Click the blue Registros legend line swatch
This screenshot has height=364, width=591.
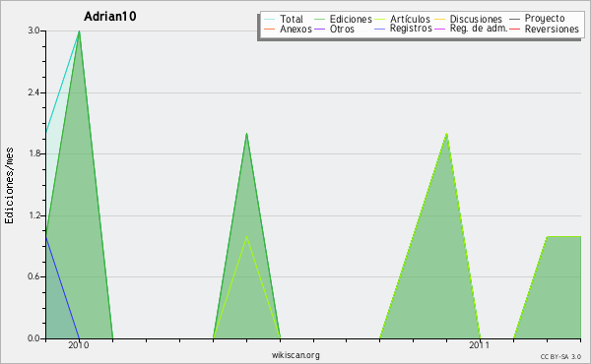tap(379, 29)
